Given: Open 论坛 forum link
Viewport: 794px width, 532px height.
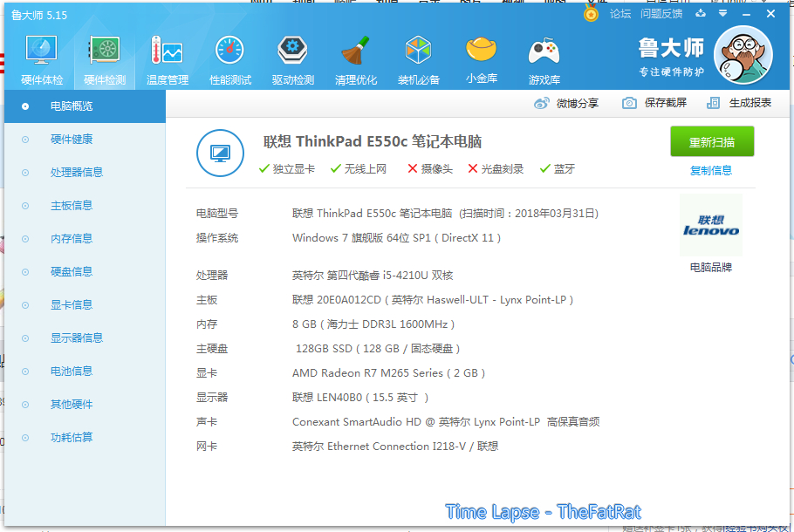Looking at the screenshot, I should [620, 14].
